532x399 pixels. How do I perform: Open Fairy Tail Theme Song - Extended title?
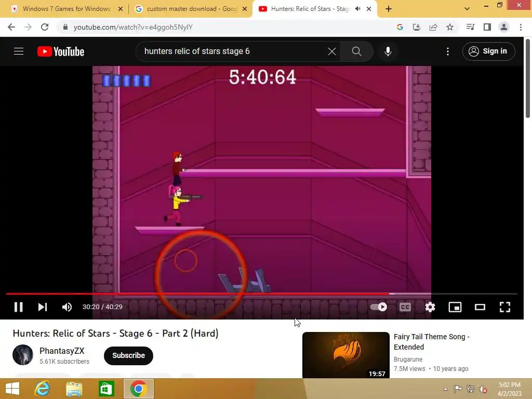[431, 342]
